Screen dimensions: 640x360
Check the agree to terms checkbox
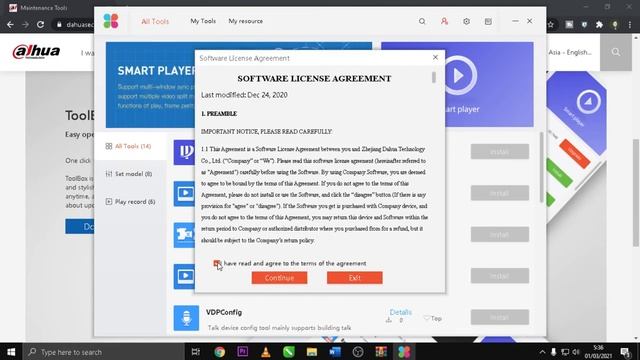(217, 263)
